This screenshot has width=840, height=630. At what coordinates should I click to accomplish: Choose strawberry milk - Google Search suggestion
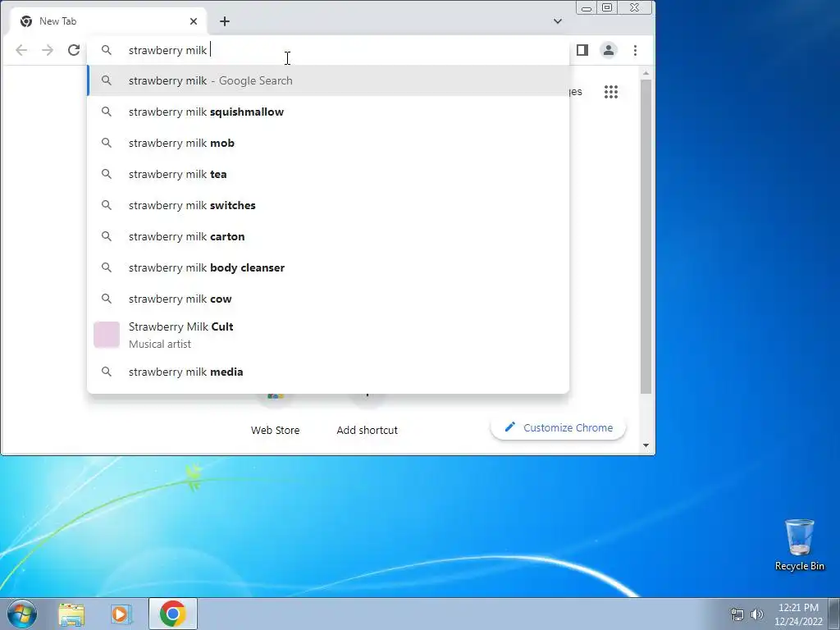328,81
